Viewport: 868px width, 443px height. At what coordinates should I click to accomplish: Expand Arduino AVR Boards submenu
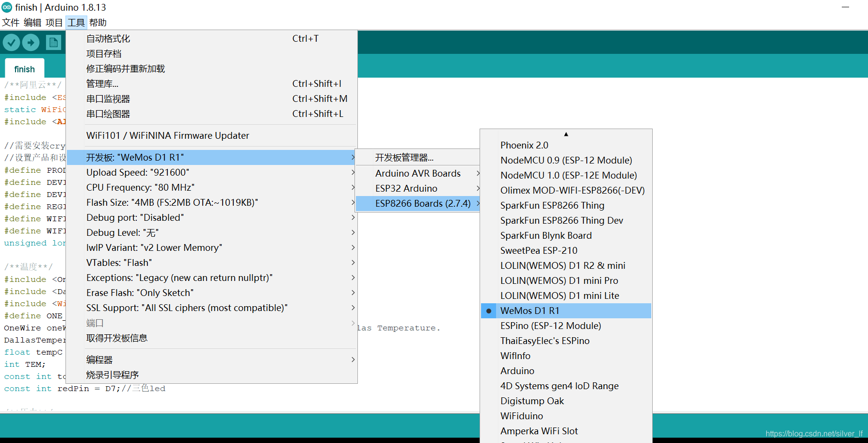coord(418,173)
